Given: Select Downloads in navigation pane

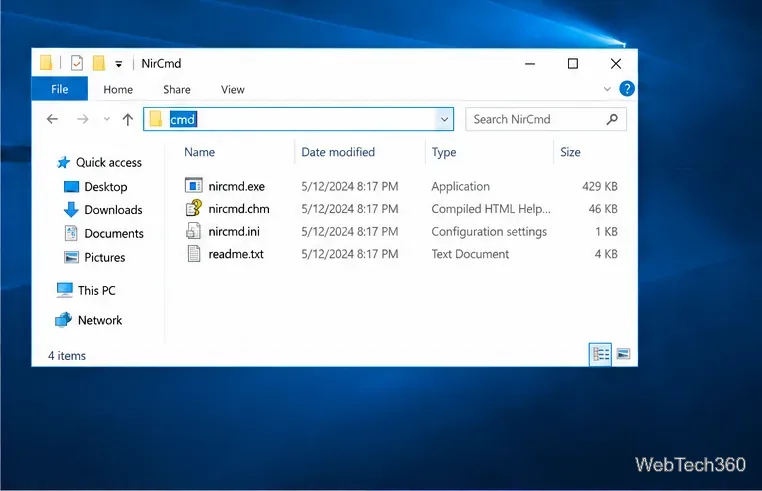Looking at the screenshot, I should click(113, 210).
